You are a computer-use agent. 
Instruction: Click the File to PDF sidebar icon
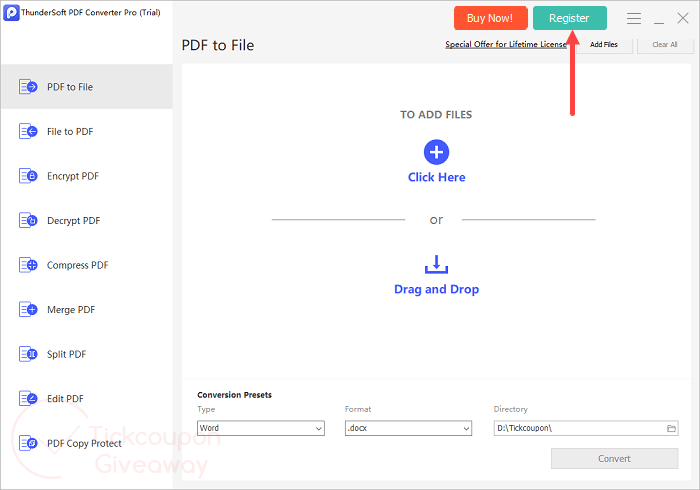pos(28,131)
